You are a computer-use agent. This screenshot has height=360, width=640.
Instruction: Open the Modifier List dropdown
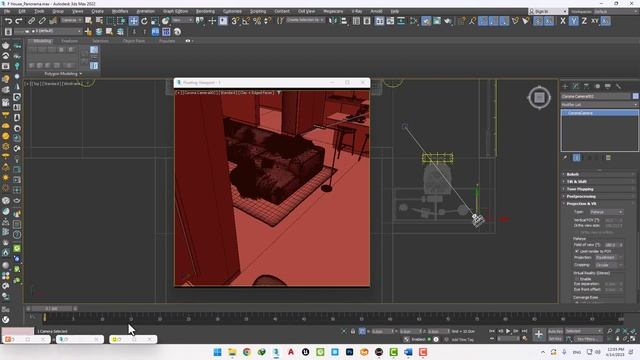coord(599,104)
